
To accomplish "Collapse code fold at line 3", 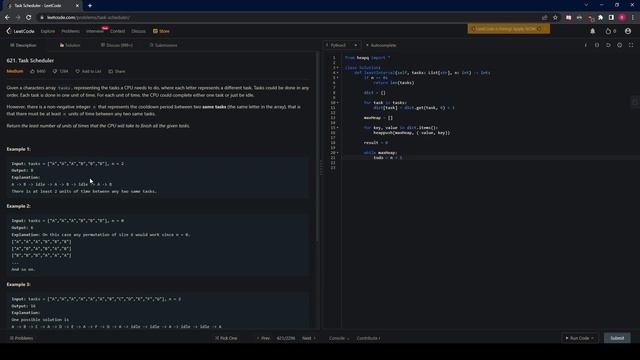I will click(x=338, y=68).
